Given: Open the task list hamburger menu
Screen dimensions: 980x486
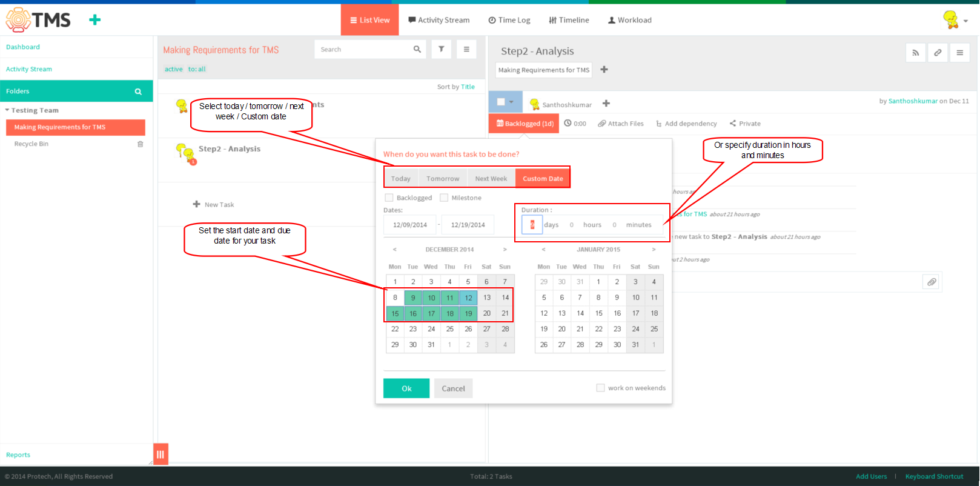Looking at the screenshot, I should click(466, 49).
